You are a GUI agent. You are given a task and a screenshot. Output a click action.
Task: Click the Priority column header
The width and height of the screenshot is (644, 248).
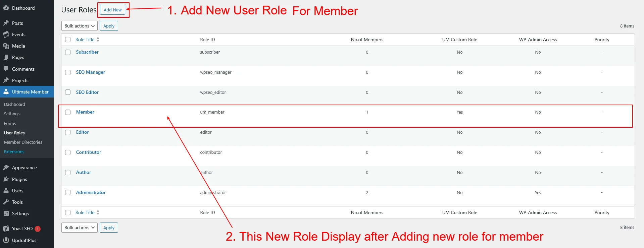602,40
